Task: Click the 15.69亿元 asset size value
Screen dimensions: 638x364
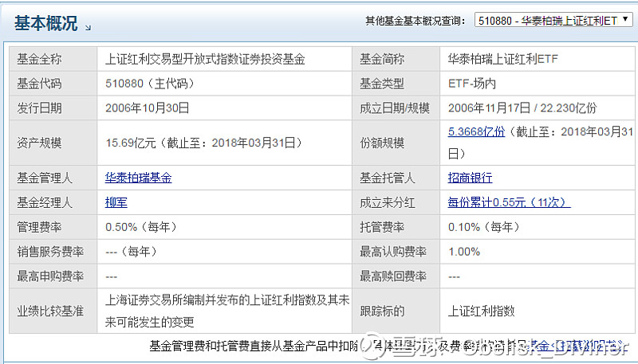Action: 132,143
